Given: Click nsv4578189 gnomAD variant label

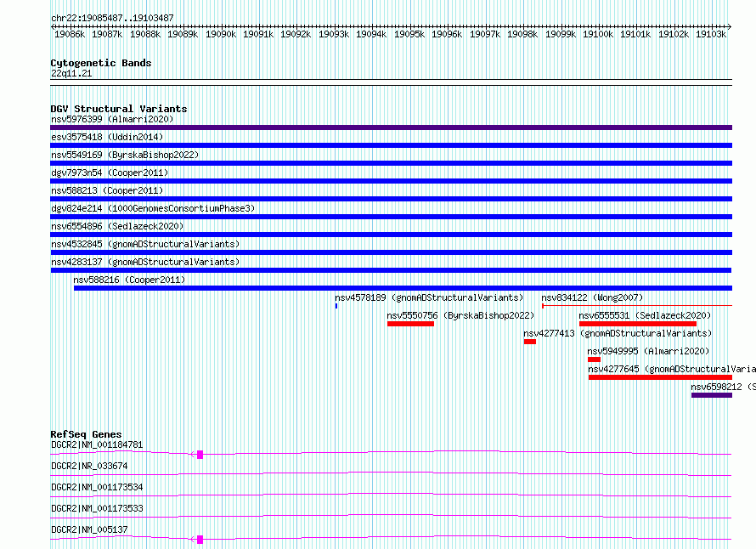Looking at the screenshot, I should pos(429,297).
